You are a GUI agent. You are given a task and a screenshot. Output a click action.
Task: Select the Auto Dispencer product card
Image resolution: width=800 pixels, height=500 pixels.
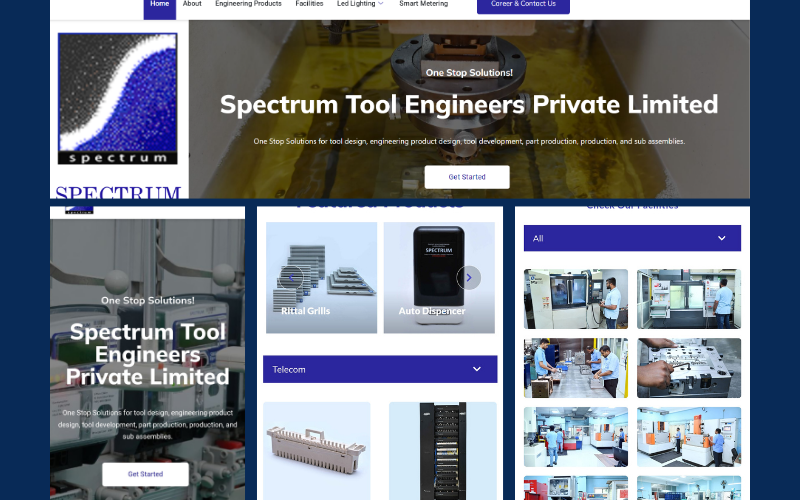(439, 278)
